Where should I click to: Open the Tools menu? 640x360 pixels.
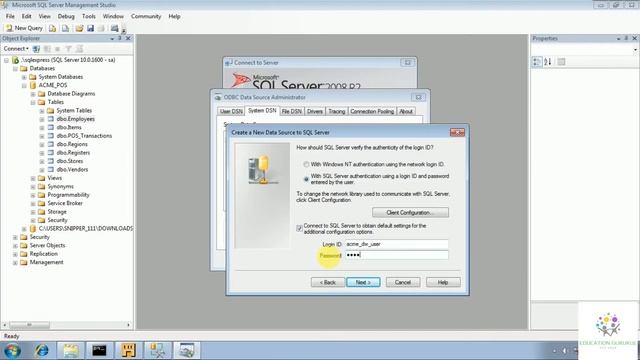89,16
